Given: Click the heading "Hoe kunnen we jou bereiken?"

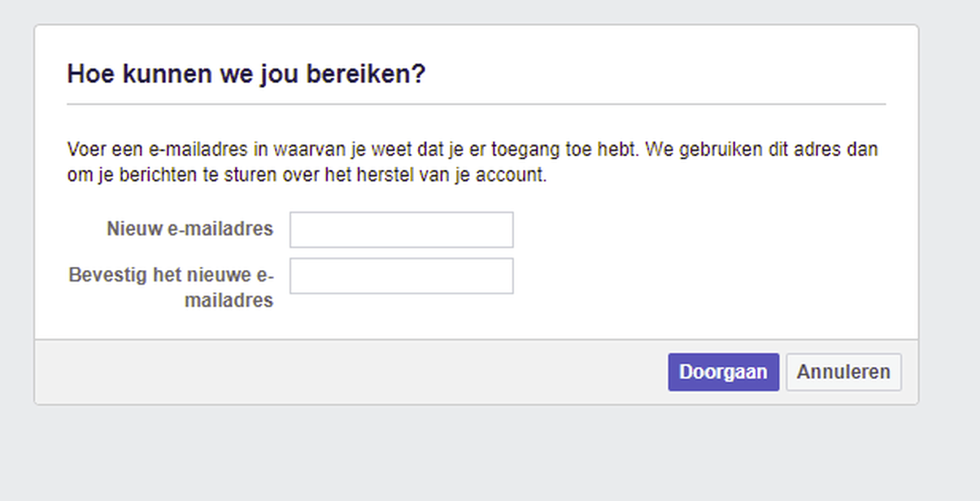Looking at the screenshot, I should (246, 74).
